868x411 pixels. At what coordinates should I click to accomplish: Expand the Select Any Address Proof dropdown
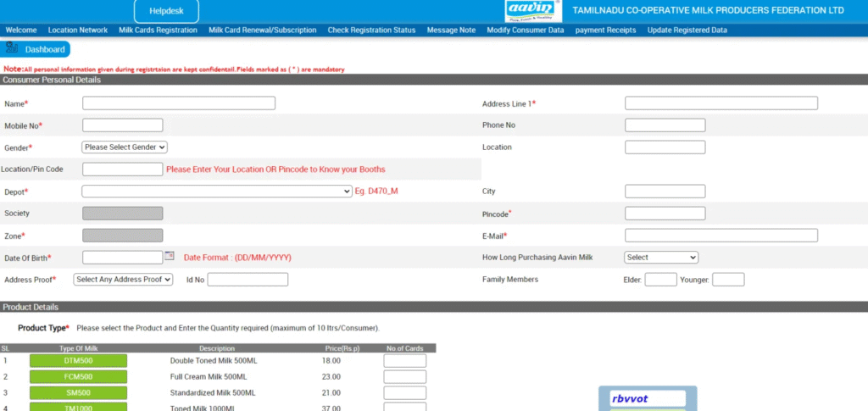123,280
